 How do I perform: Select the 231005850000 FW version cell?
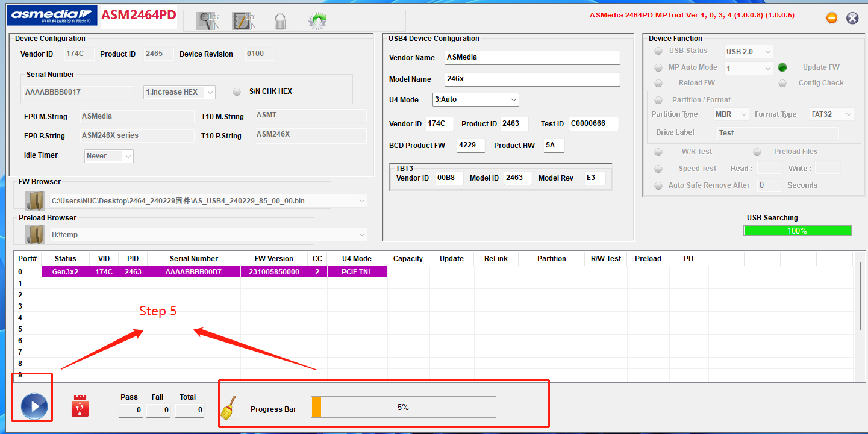[x=274, y=272]
